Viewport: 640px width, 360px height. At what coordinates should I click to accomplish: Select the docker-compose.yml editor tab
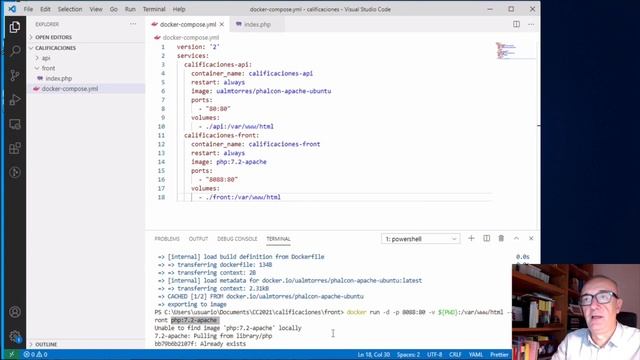click(x=187, y=24)
